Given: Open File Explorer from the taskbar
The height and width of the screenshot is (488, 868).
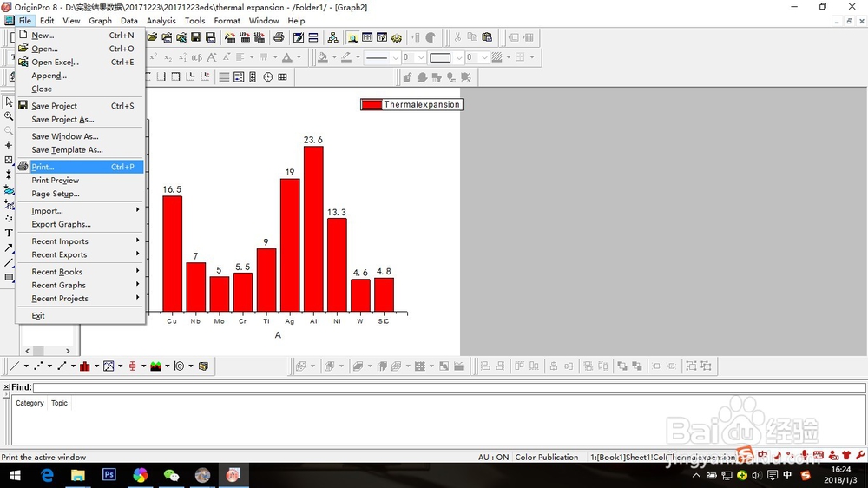Looking at the screenshot, I should [78, 475].
